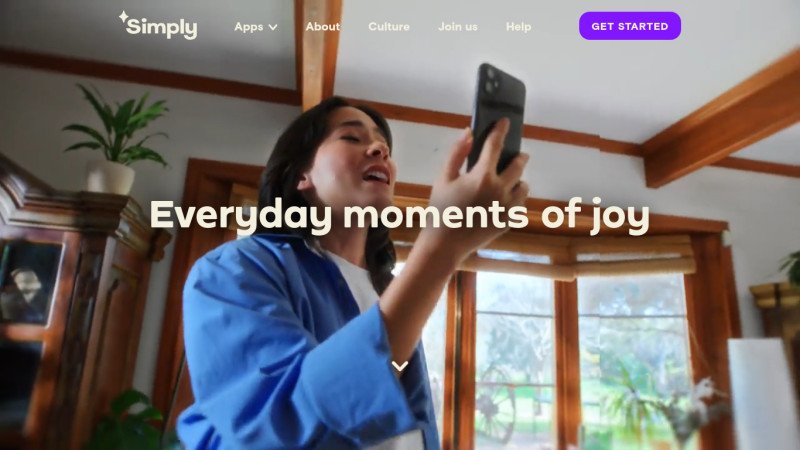Go home via the Simply wordmark
Screen dimensions: 800x450
coord(161,28)
